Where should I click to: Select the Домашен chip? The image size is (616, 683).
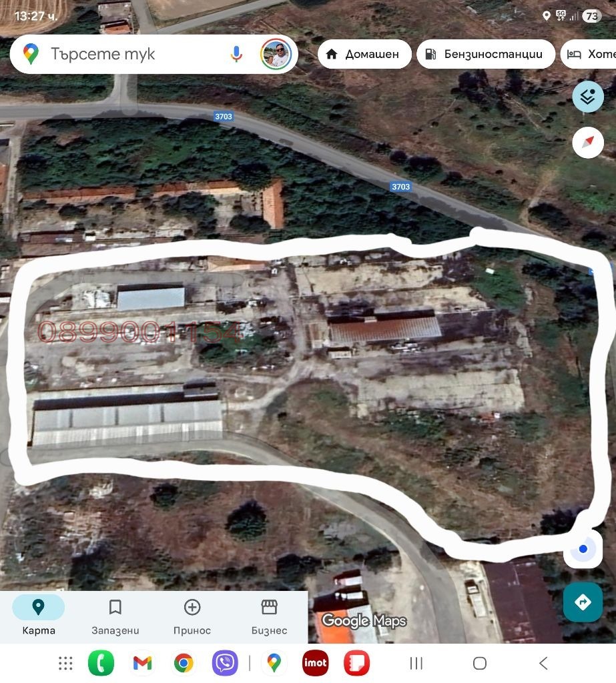click(363, 54)
